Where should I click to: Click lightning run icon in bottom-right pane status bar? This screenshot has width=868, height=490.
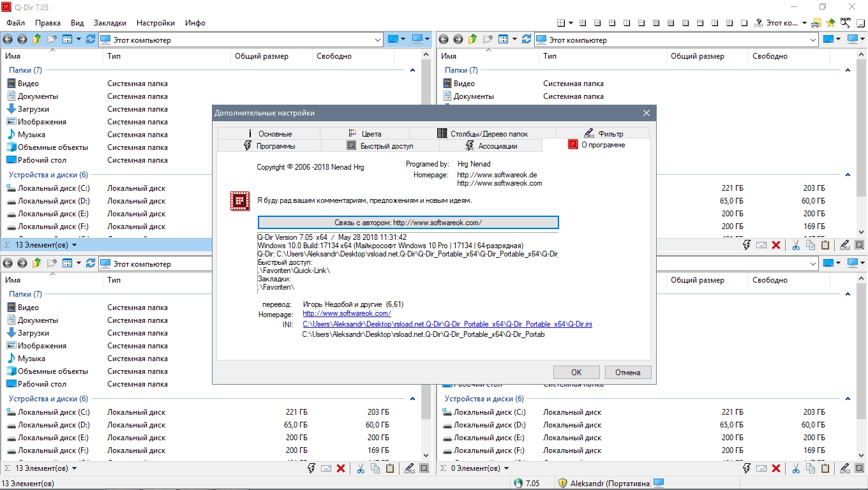tap(747, 468)
